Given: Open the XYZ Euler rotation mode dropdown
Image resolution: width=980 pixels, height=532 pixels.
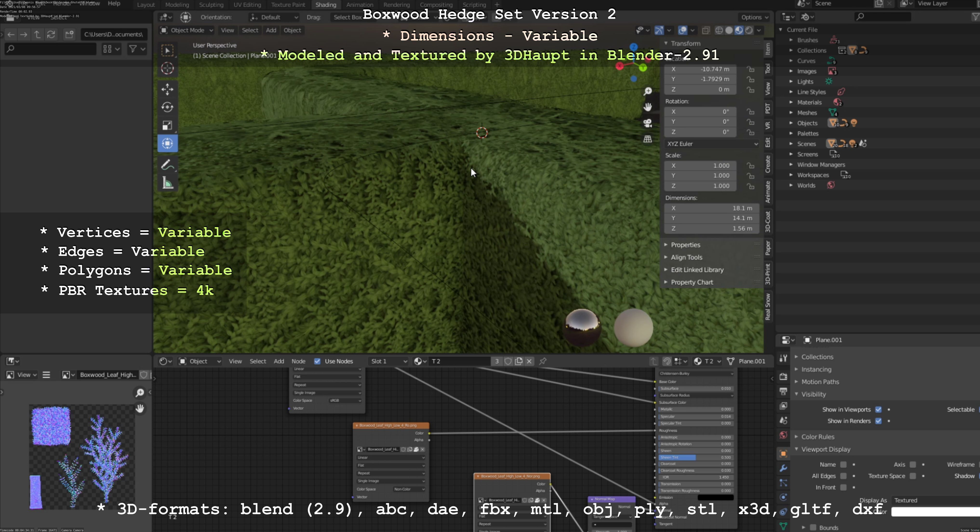Looking at the screenshot, I should pyautogui.click(x=712, y=144).
